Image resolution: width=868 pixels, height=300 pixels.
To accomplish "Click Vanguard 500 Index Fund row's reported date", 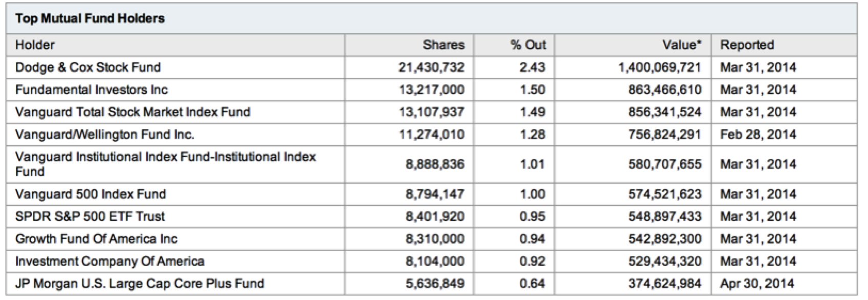I will pos(758,195).
